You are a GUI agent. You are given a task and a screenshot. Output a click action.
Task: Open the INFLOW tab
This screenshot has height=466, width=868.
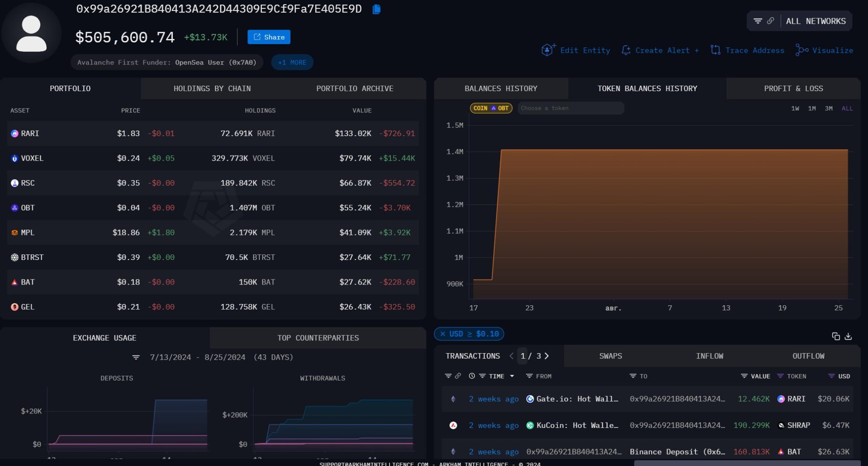709,356
